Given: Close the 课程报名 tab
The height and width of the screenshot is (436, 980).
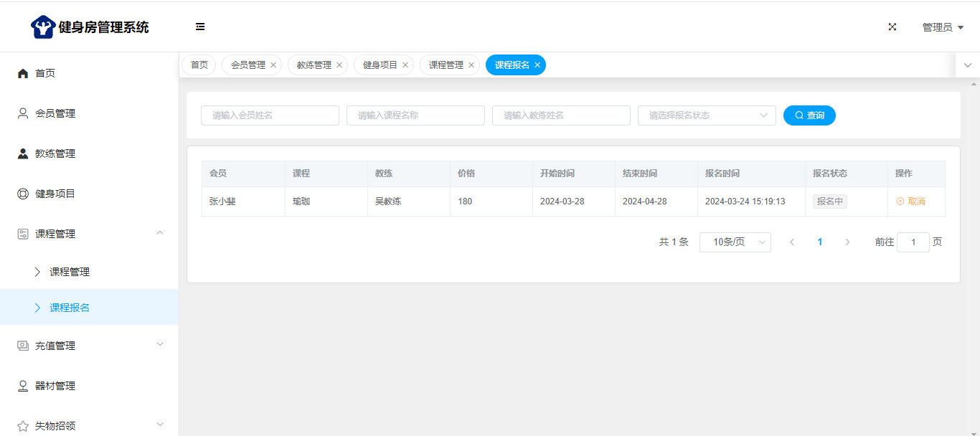Looking at the screenshot, I should coord(537,65).
